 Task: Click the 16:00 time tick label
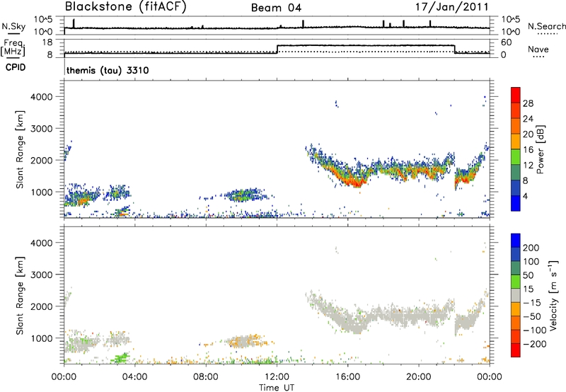click(347, 377)
